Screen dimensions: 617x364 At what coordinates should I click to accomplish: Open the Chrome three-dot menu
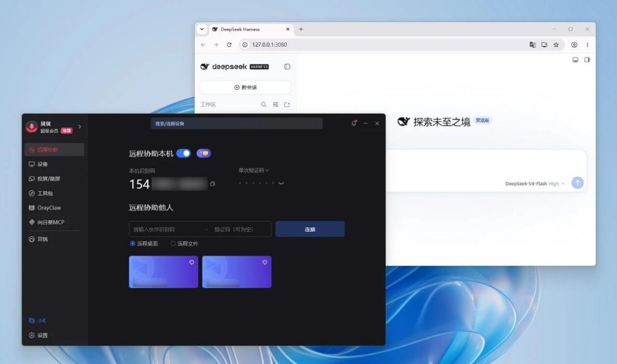(588, 45)
